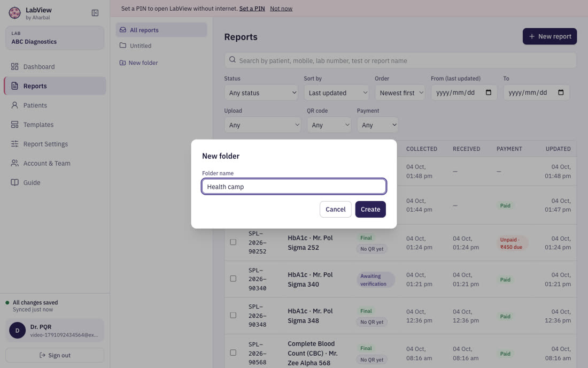Viewport: 588px width, 368px height.
Task: Cancel the New folder dialog
Action: [x=335, y=209]
